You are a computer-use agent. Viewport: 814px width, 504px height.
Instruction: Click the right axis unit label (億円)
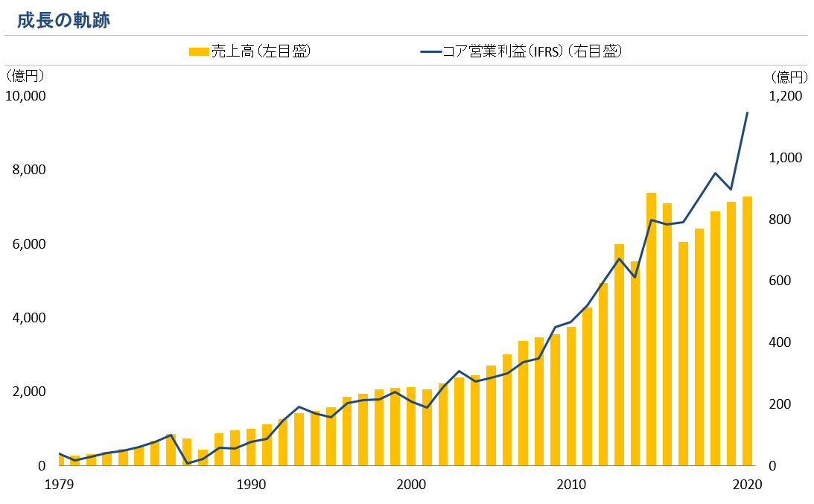coord(789,77)
